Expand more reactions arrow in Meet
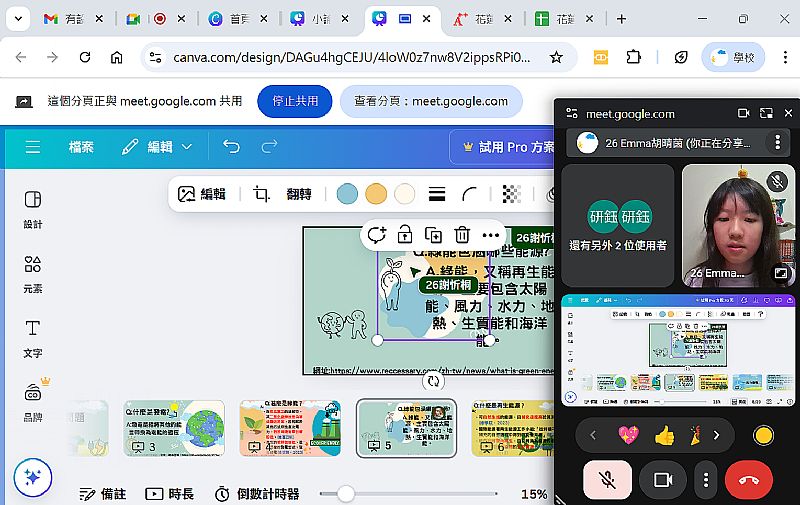The width and height of the screenshot is (800, 505). (715, 435)
